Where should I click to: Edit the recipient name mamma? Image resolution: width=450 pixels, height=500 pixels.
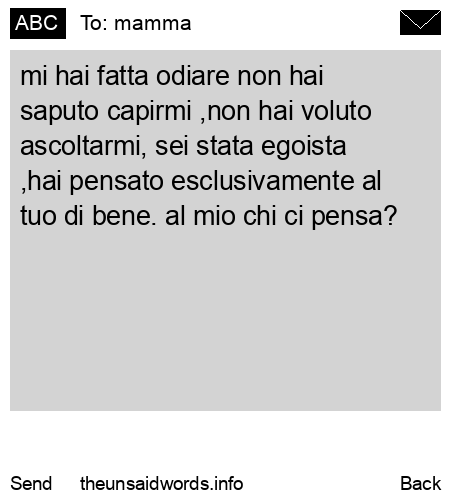153,24
